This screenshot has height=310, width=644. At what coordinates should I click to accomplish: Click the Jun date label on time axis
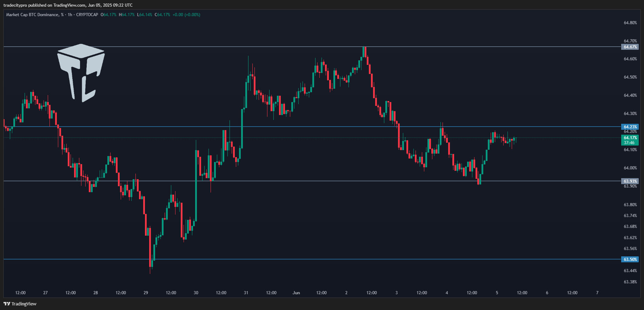(x=296, y=293)
